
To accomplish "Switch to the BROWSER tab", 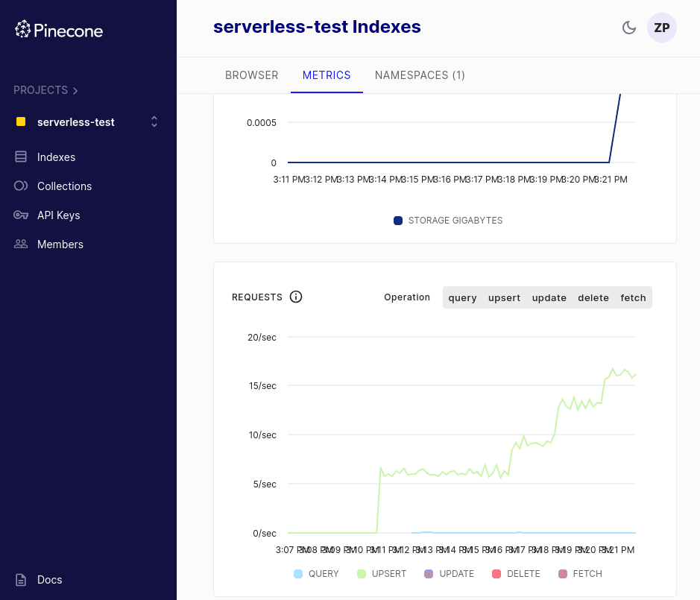I will click(x=251, y=75).
